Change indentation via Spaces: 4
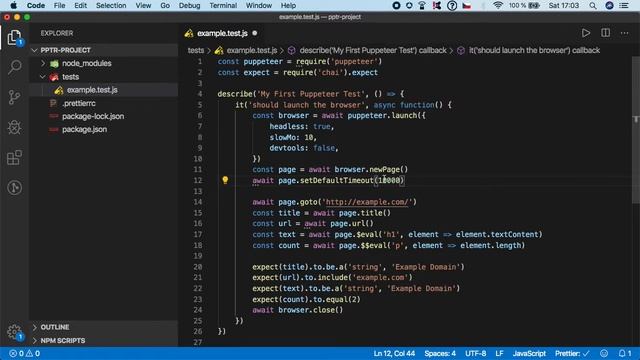The height and width of the screenshot is (360, 640). coord(440,353)
